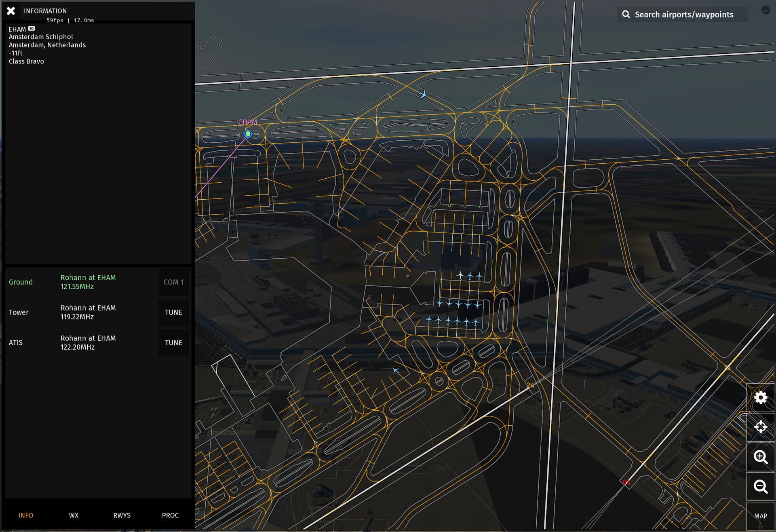Open the RWYS tab
The width and height of the screenshot is (776, 532).
(x=122, y=515)
